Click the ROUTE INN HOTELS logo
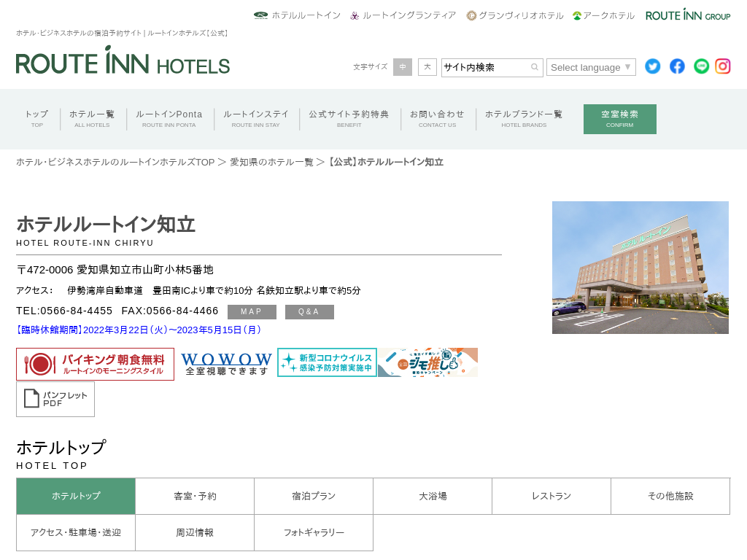This screenshot has height=560, width=747. tap(123, 61)
